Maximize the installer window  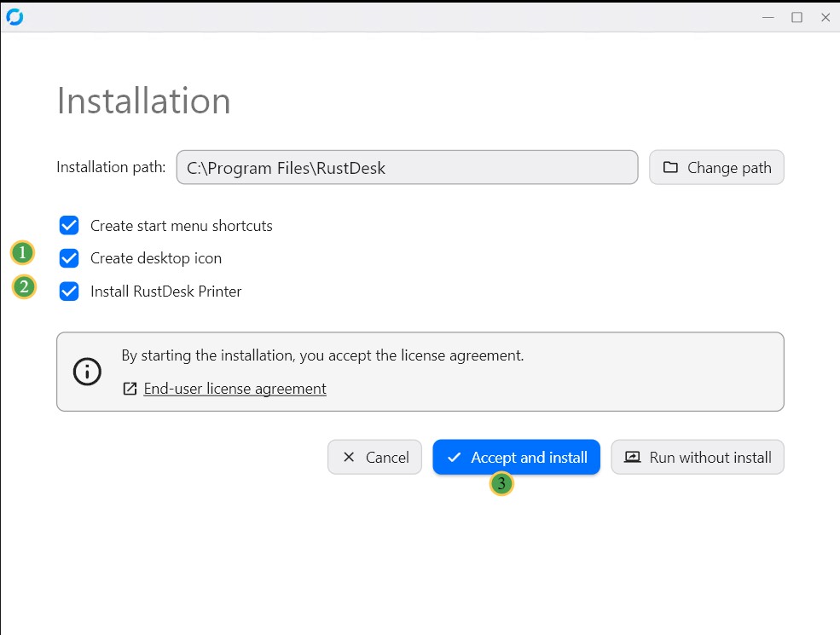pyautogui.click(x=797, y=16)
